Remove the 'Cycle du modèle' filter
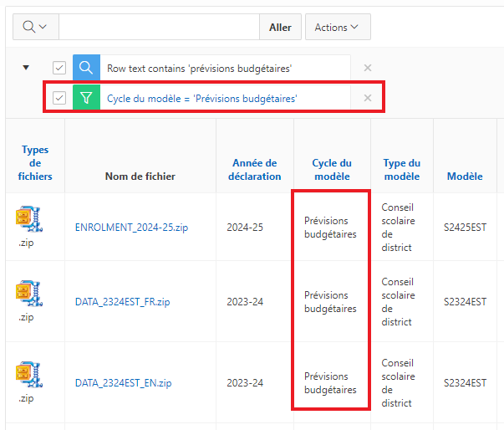 coord(367,98)
